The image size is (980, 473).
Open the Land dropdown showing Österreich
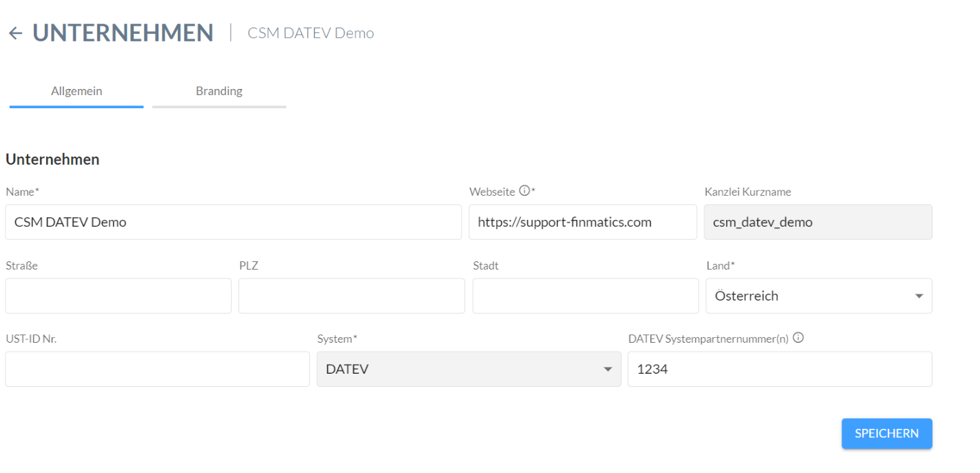(x=819, y=296)
